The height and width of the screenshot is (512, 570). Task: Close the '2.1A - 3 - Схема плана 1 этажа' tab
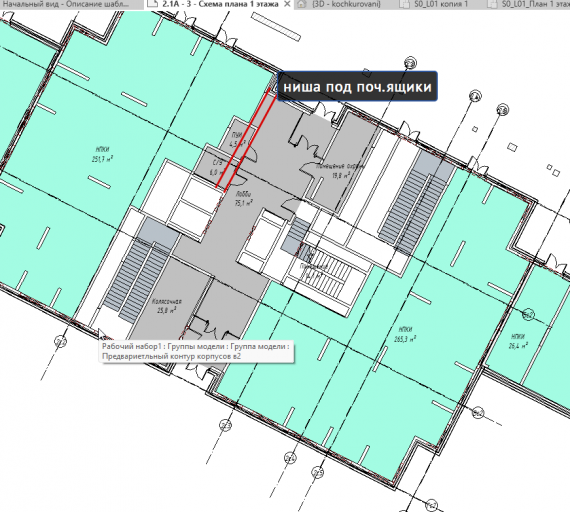[287, 4]
